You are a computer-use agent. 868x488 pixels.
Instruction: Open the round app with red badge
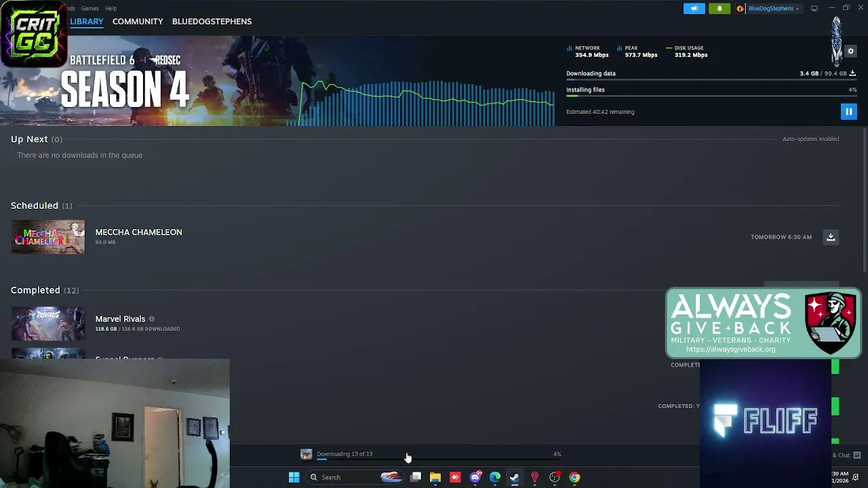point(555,477)
